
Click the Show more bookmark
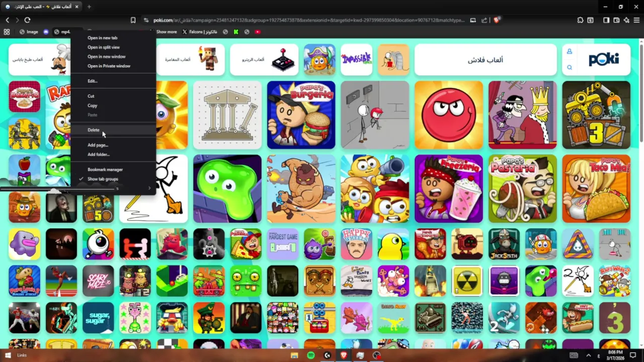167,32
